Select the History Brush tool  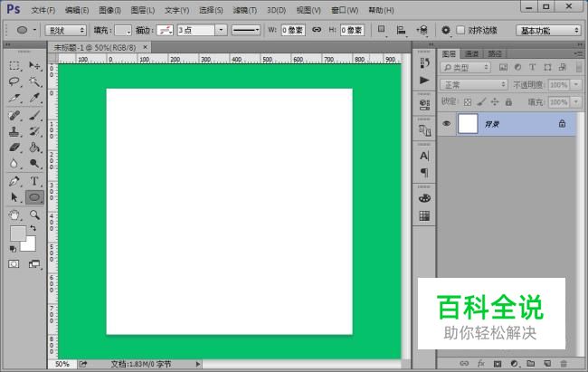[34, 131]
